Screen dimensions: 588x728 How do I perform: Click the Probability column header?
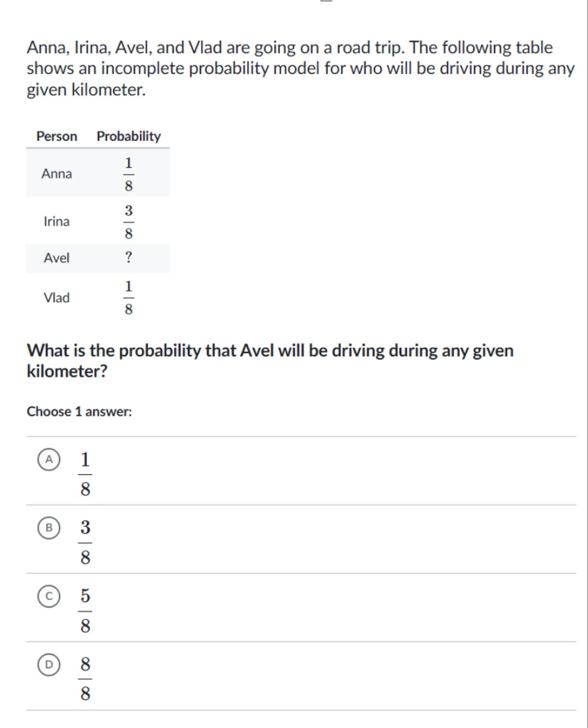click(128, 136)
